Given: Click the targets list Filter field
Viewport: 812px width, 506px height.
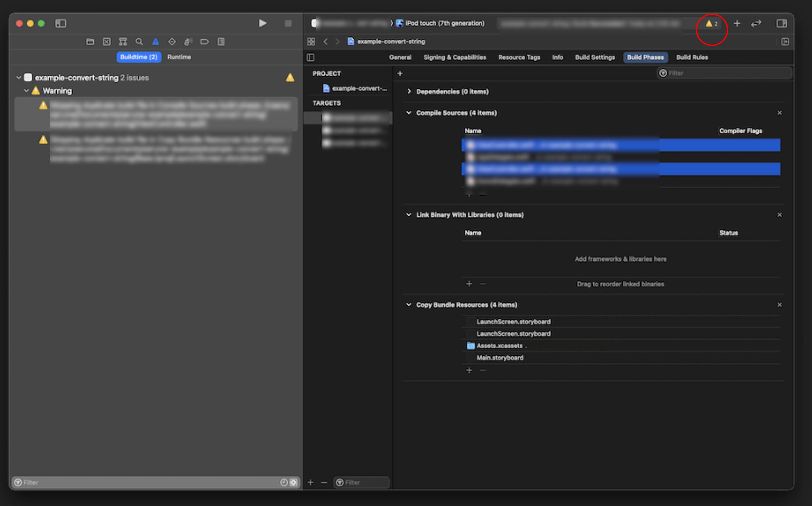Looking at the screenshot, I should point(362,482).
